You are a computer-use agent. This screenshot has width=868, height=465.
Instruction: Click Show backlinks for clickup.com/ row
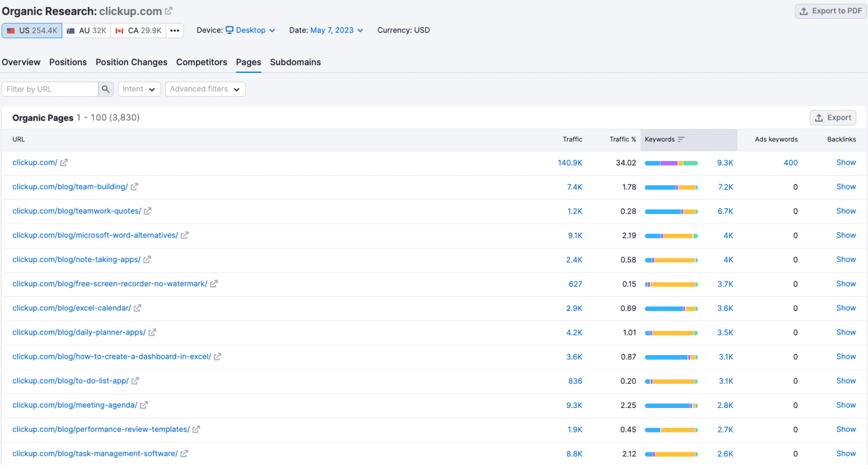pos(846,162)
